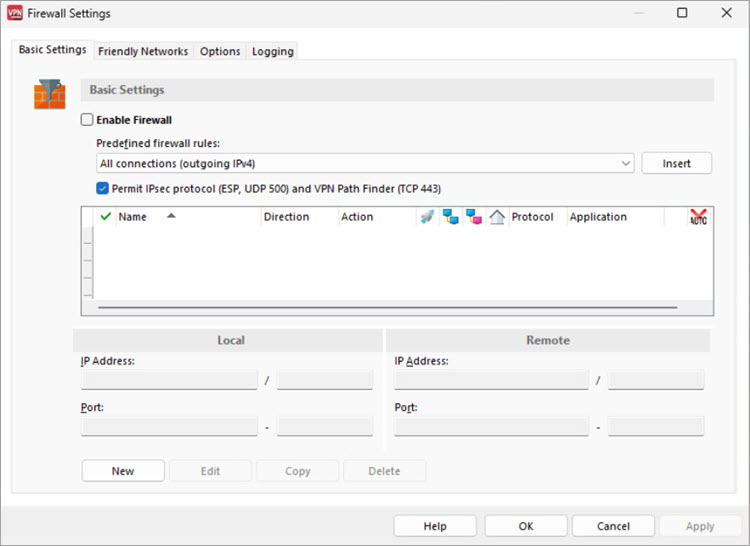Viewport: 750px width, 546px height.
Task: Close the Firewall Settings window
Action: point(727,13)
